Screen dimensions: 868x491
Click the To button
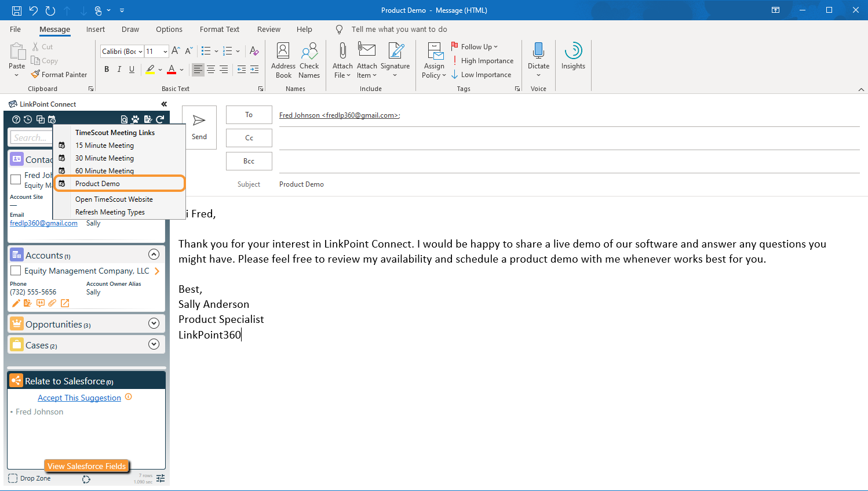(x=249, y=115)
